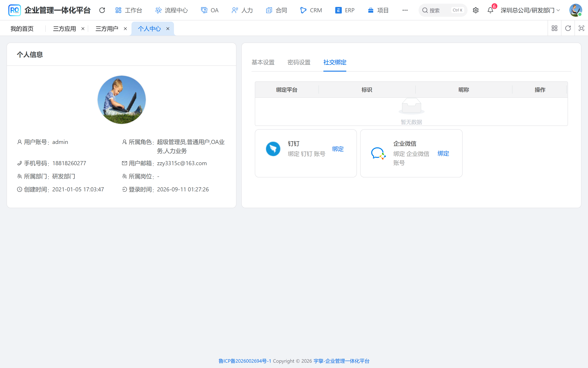Close the 三方用户 tab
588x368 pixels.
point(125,29)
